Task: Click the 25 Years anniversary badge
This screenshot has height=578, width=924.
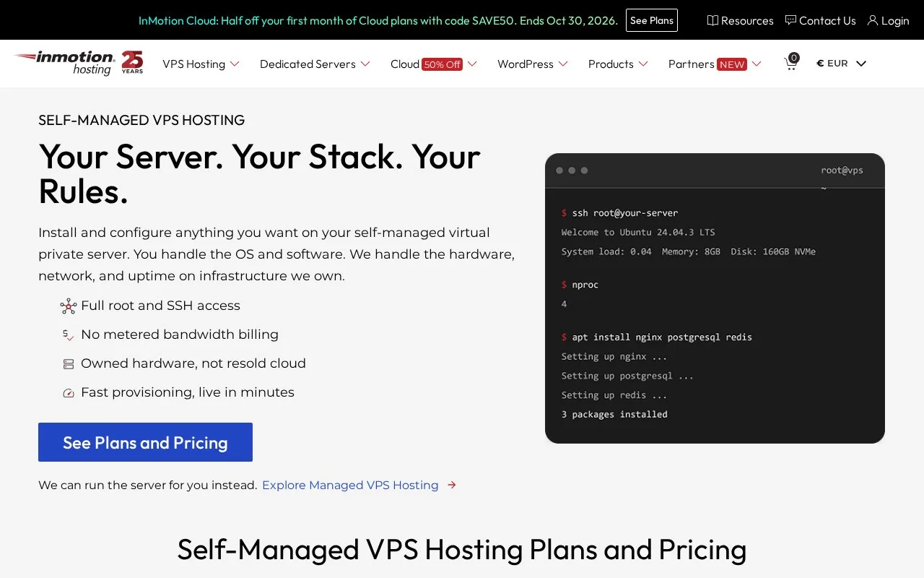Action: coord(132,63)
